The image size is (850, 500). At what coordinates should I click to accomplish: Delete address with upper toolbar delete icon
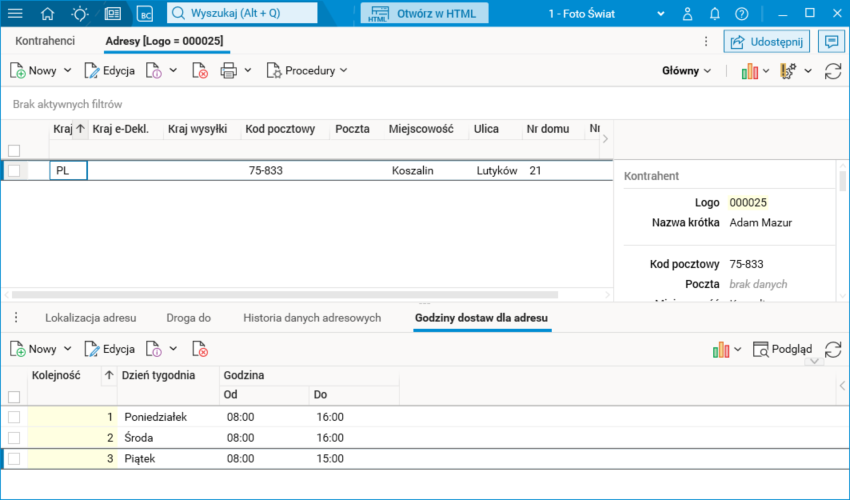(200, 70)
